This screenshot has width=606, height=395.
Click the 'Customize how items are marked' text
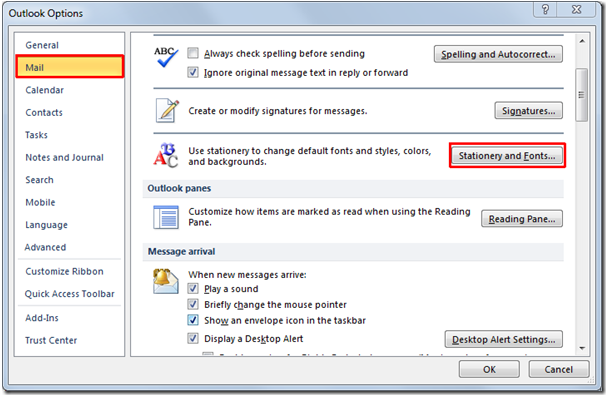(x=329, y=217)
